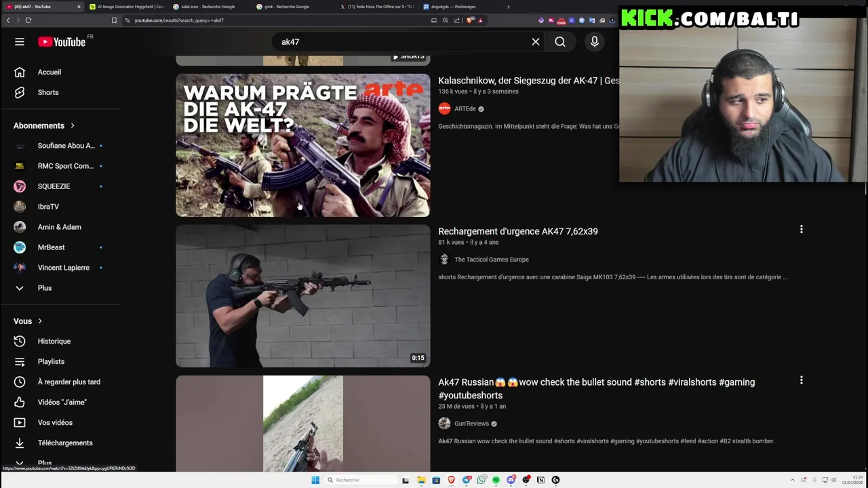This screenshot has width=868, height=488.
Task: Reload the current page
Action: pos(28,20)
